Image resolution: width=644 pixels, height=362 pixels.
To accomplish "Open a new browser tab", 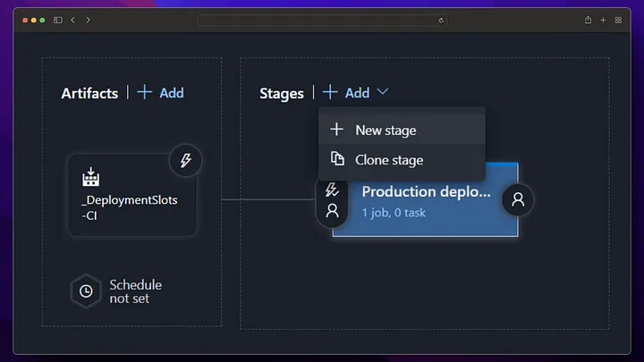I will pos(603,20).
